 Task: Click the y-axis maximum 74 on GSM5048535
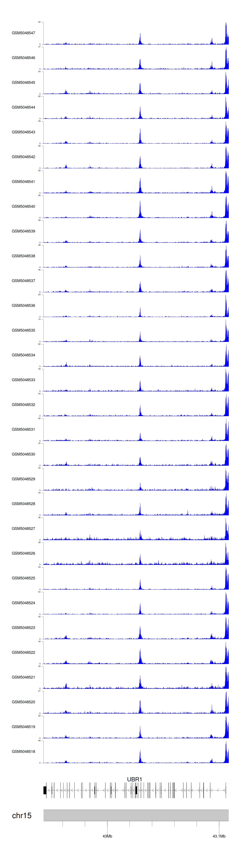[x=39, y=319]
